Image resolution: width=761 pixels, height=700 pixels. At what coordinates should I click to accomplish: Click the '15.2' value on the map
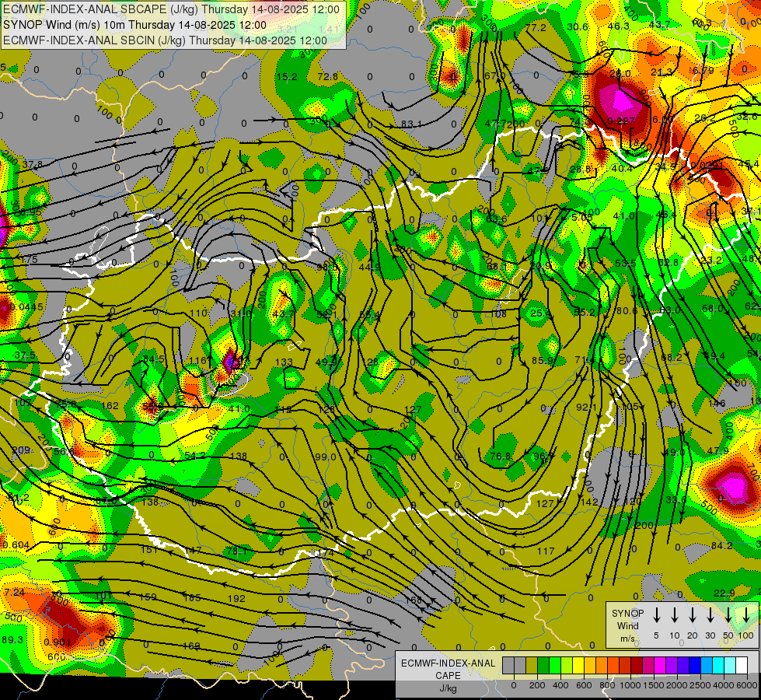(x=287, y=77)
